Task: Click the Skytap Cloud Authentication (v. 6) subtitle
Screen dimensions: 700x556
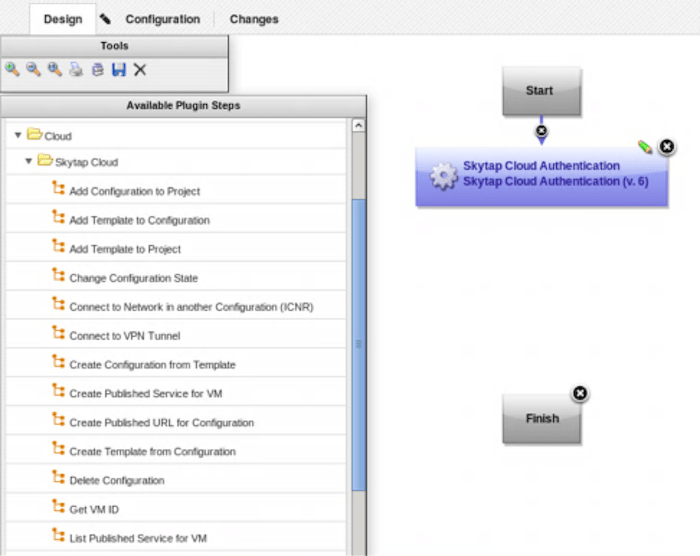Action: 556,181
